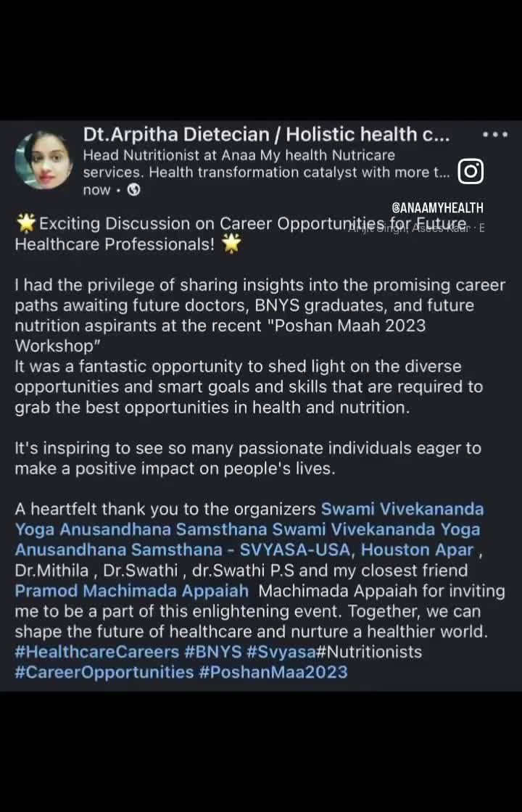Open the three-dot post options menu

tap(495, 135)
